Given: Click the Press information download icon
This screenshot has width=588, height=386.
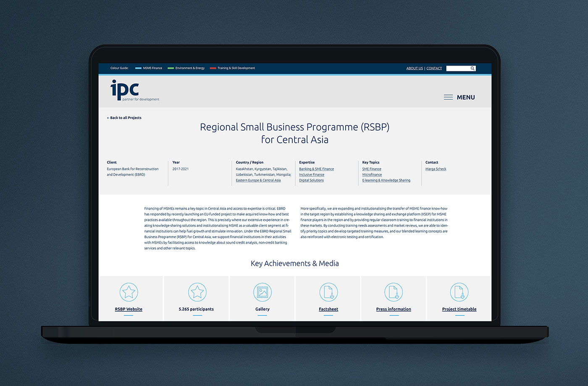Looking at the screenshot, I should [x=394, y=292].
